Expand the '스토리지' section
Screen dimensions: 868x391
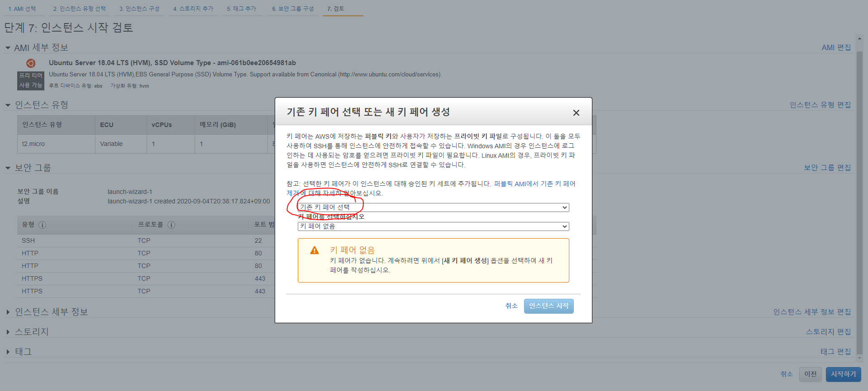(x=8, y=332)
